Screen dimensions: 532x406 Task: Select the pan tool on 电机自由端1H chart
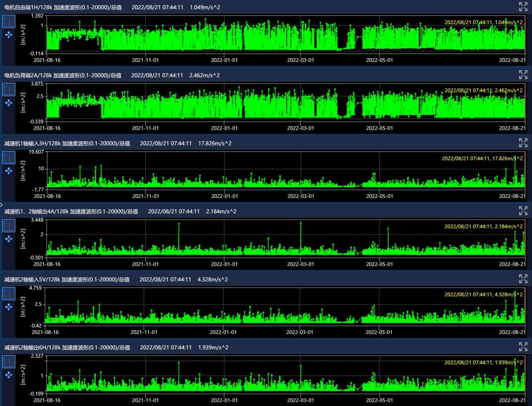pos(9,35)
